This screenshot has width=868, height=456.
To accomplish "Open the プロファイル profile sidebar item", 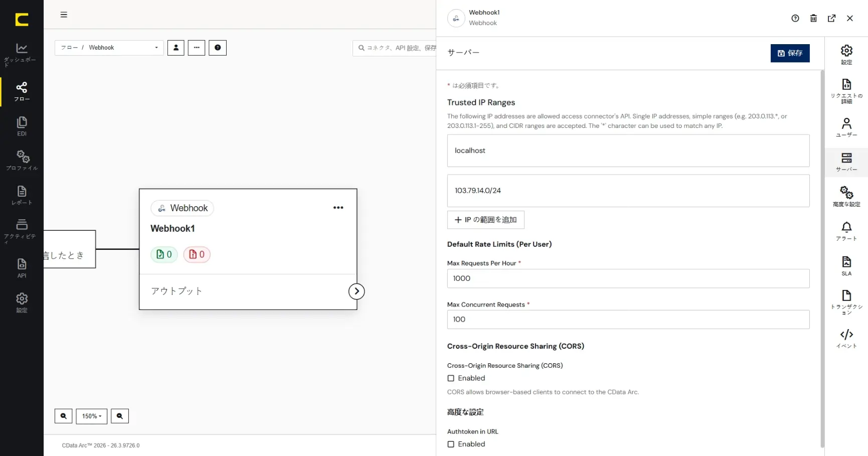I will click(22, 161).
